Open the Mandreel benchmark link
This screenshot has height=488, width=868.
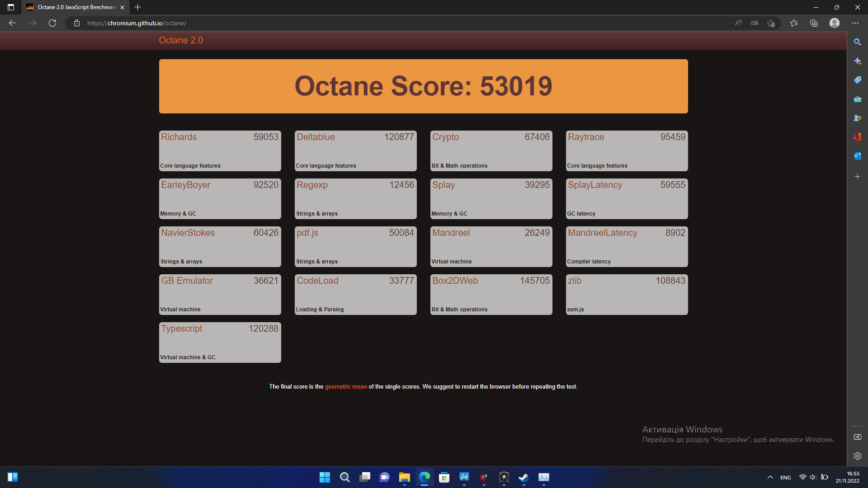click(x=451, y=233)
